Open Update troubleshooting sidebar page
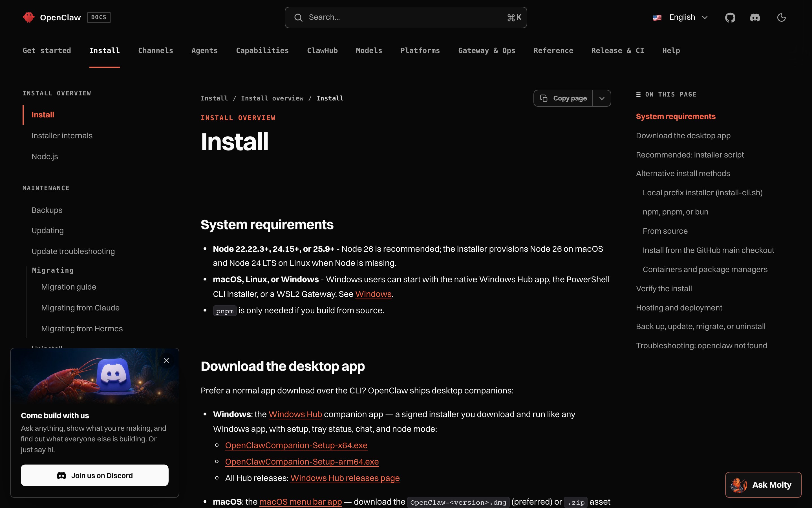 pyautogui.click(x=73, y=251)
